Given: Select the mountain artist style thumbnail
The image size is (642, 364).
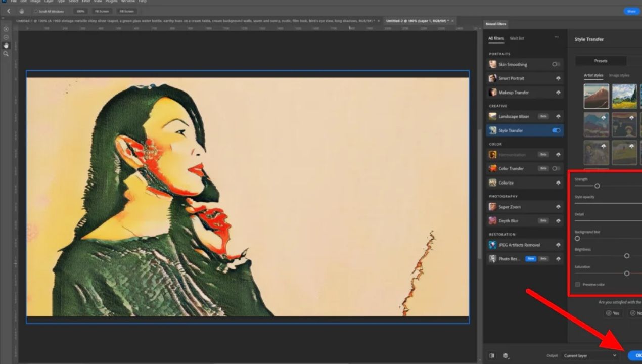Looking at the screenshot, I should point(596,96).
